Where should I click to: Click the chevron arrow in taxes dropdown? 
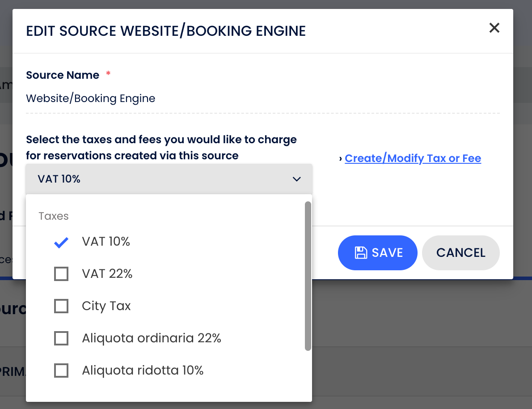(296, 179)
